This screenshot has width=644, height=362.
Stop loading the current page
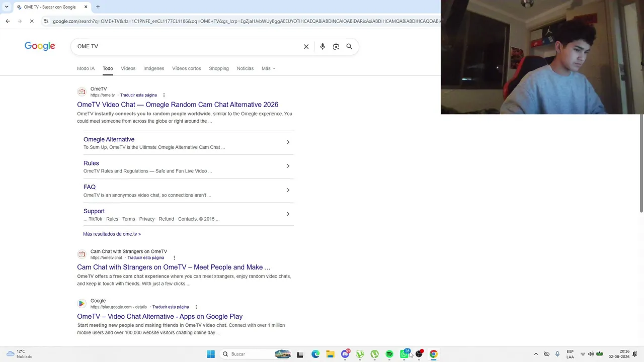coord(32,21)
